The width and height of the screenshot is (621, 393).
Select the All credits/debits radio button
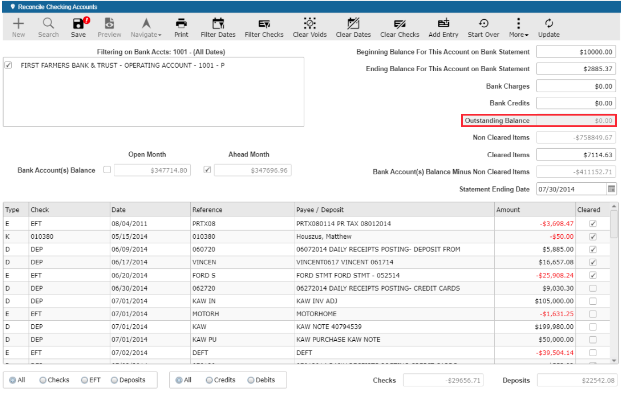(x=179, y=380)
